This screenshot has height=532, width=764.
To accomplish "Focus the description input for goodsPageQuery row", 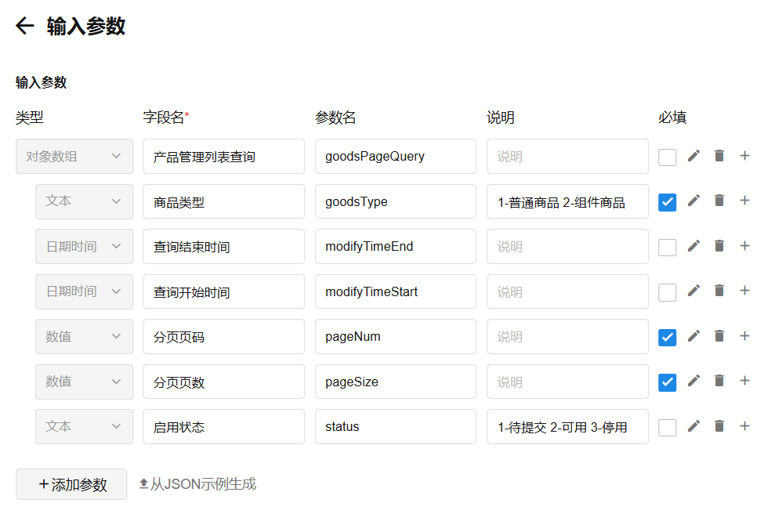I will pos(567,157).
